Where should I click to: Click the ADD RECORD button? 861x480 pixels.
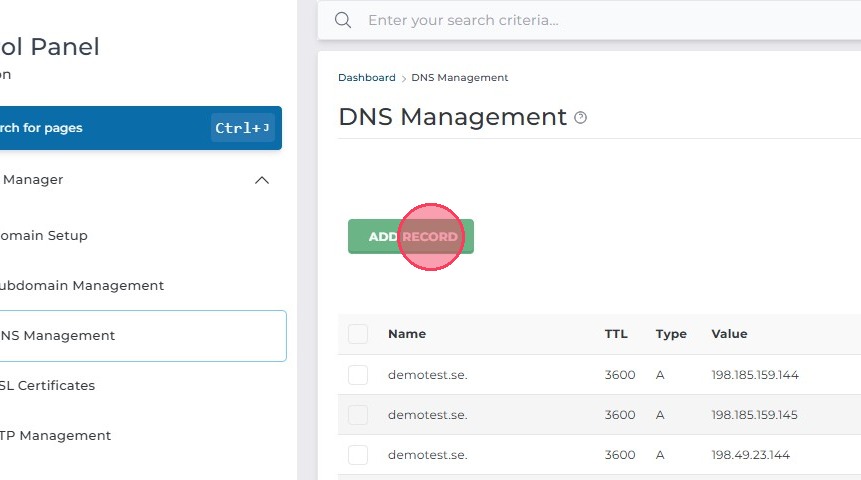(411, 237)
